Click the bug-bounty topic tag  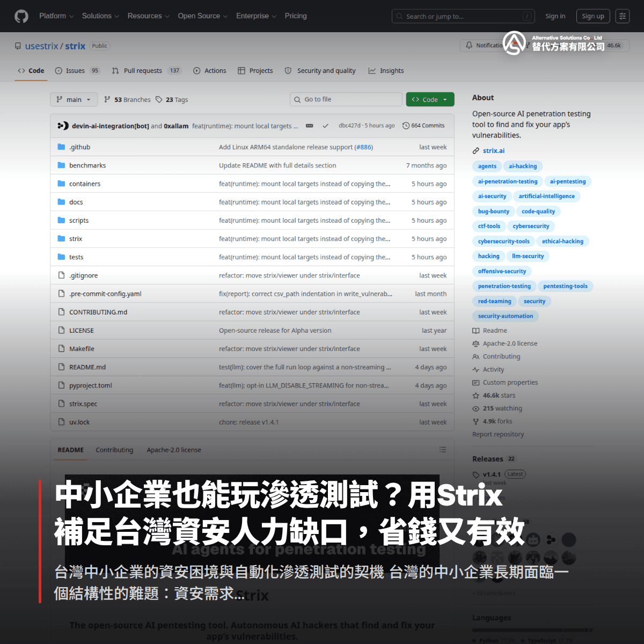[494, 211]
